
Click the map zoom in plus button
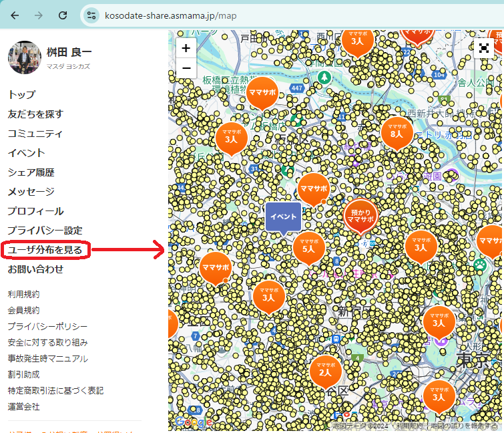(186, 48)
